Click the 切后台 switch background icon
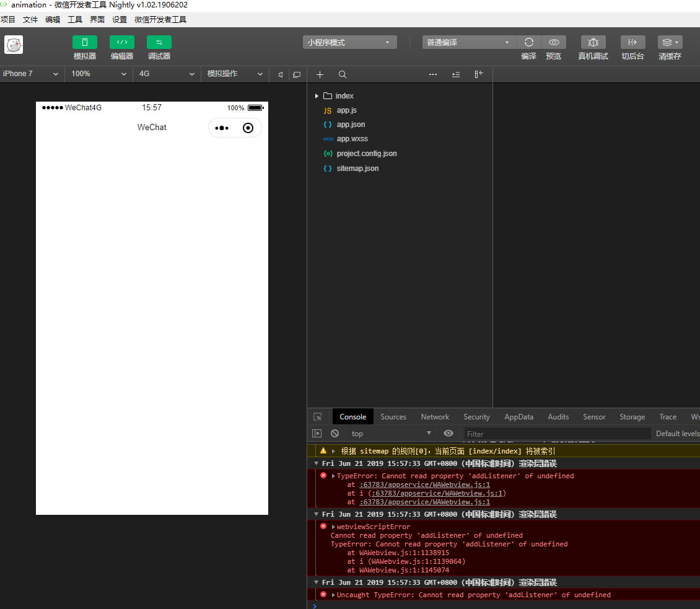The height and width of the screenshot is (609, 700). click(x=632, y=42)
